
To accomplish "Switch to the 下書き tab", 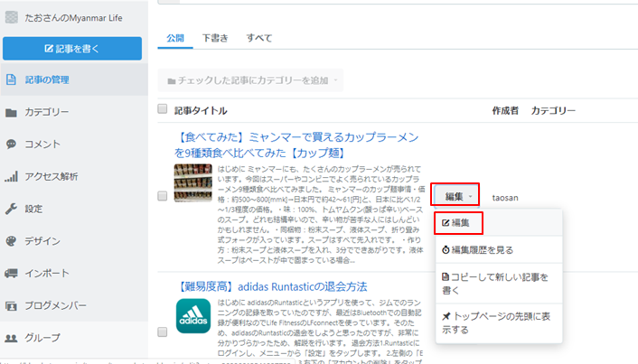I will pos(215,38).
